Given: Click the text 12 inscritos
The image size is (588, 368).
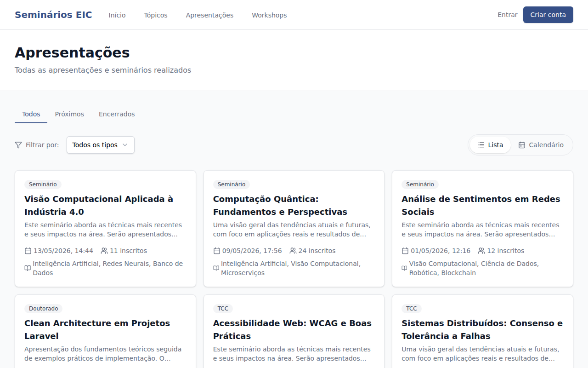Looking at the screenshot, I should pos(505,251).
